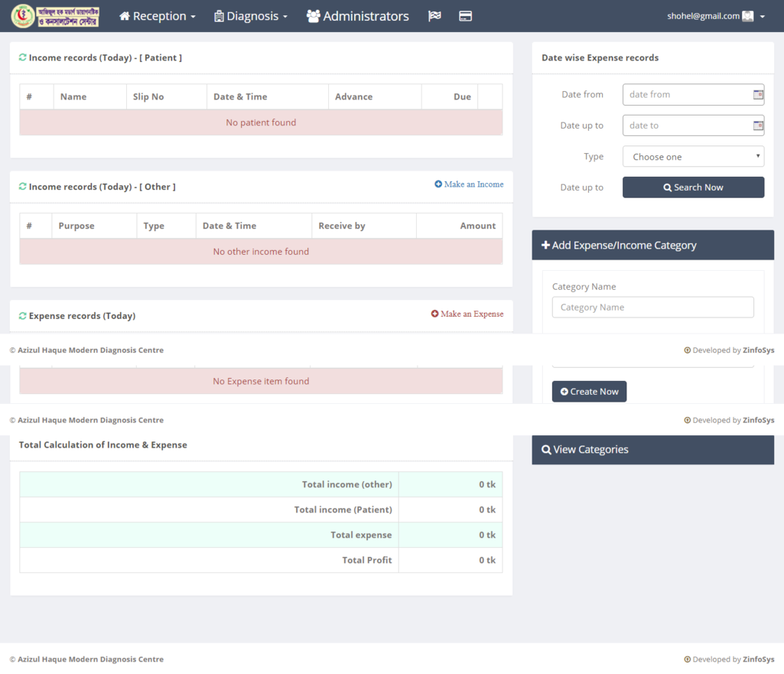Click the Make an Expense link
The width and height of the screenshot is (784, 674).
click(x=467, y=314)
